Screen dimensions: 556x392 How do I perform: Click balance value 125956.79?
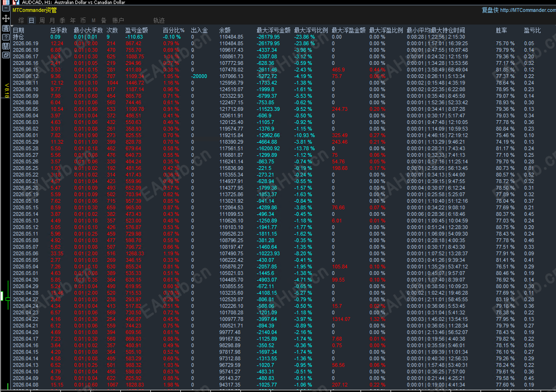tap(231, 83)
